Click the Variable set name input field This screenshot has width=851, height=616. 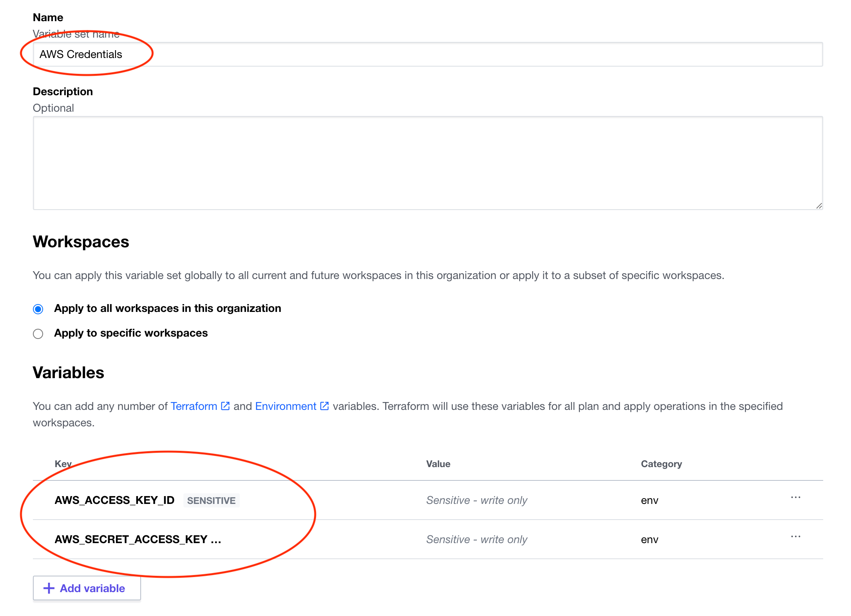click(x=427, y=54)
